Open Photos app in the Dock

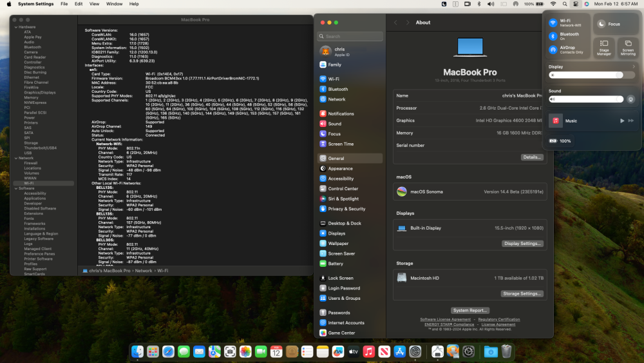pyautogui.click(x=245, y=351)
